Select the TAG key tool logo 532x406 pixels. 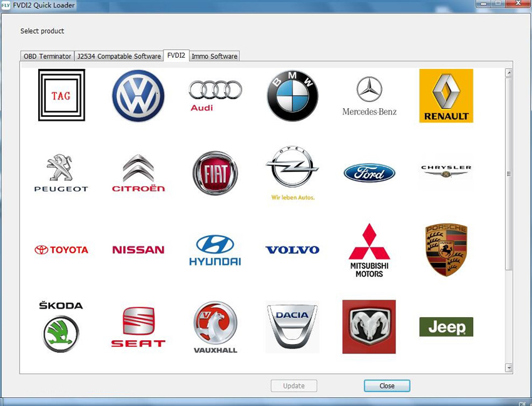(61, 95)
